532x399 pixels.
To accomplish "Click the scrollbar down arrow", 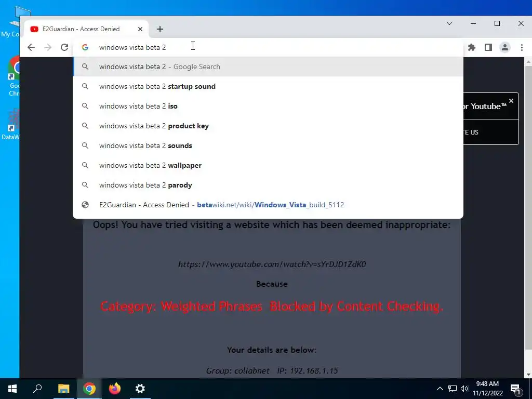I will [x=528, y=375].
